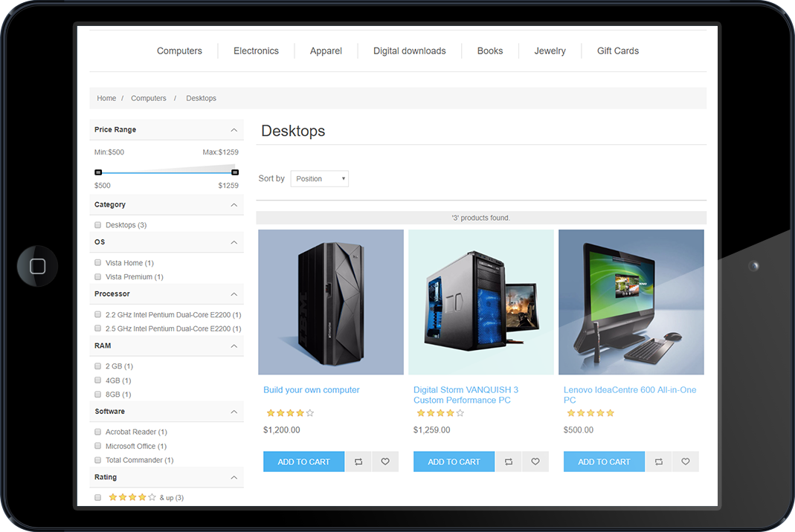Check the Desktops (3) category filter
This screenshot has height=532, width=795.
[x=98, y=225]
